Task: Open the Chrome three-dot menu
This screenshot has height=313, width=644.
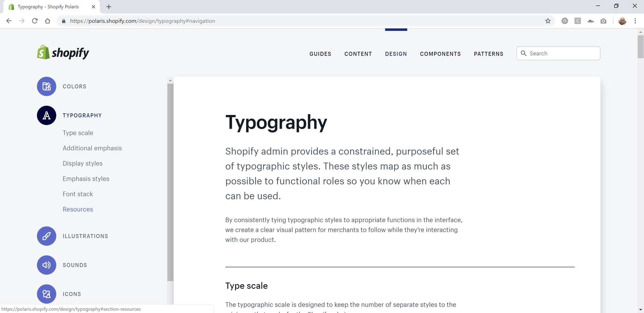Action: [x=635, y=21]
